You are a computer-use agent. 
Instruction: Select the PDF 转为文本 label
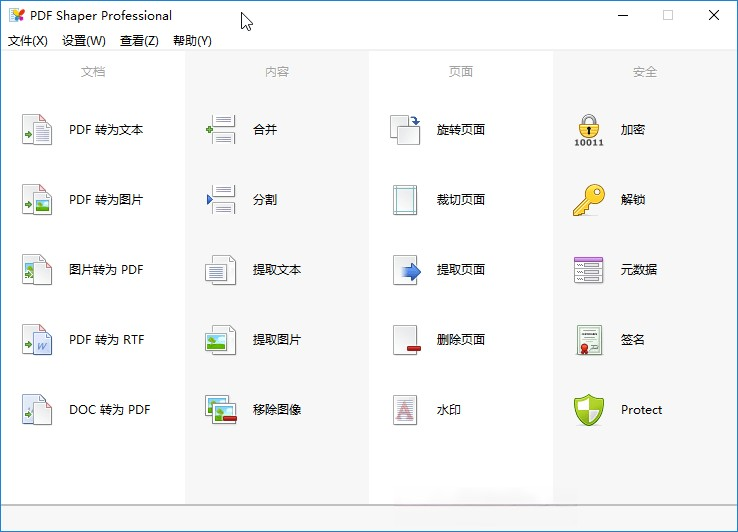106,129
